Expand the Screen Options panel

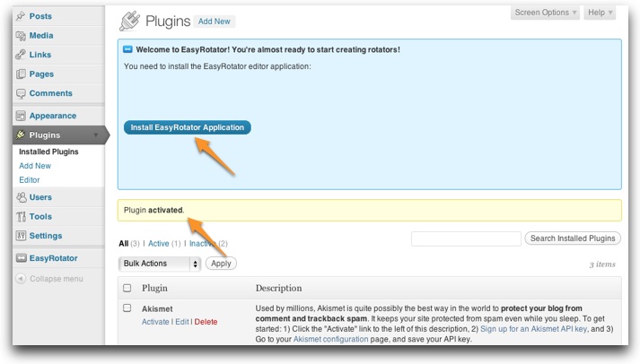pos(546,13)
